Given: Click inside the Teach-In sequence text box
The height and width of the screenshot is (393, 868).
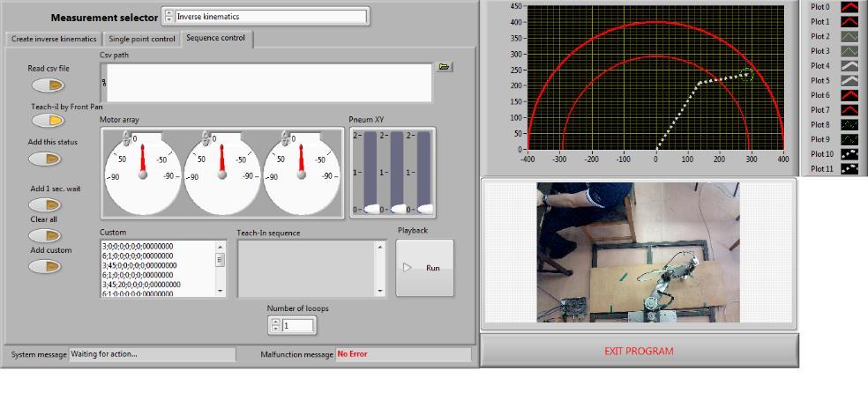Looking at the screenshot, I should (x=306, y=269).
